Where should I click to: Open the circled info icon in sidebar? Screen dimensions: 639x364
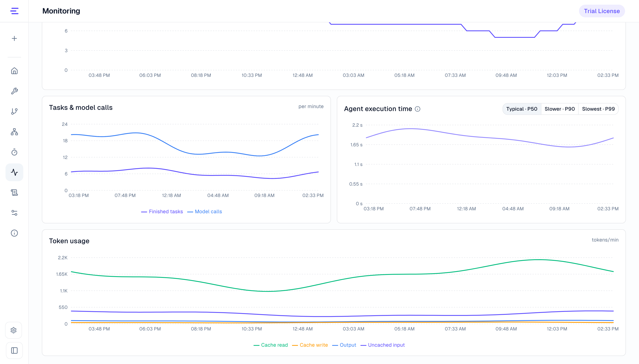point(14,233)
